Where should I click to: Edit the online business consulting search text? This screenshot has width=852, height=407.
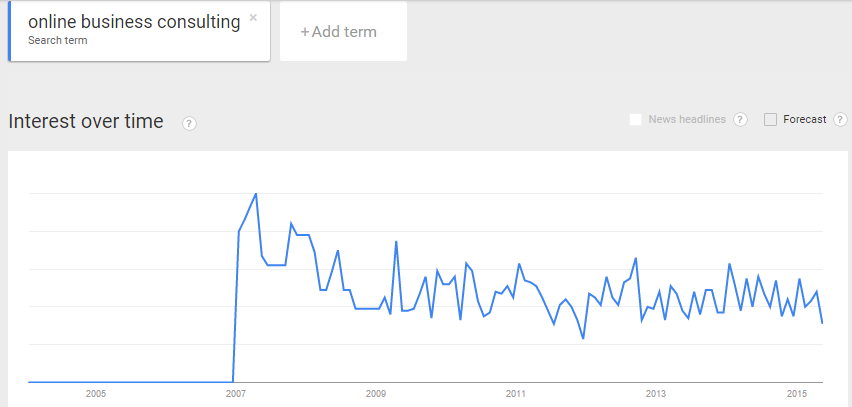134,22
